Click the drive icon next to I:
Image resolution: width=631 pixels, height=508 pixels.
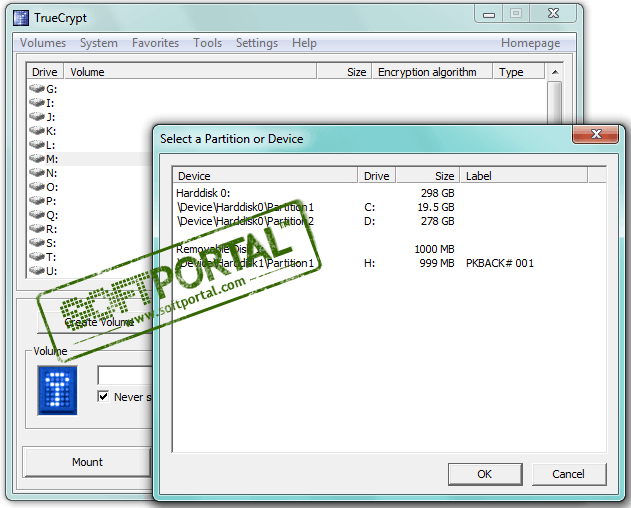pyautogui.click(x=37, y=103)
